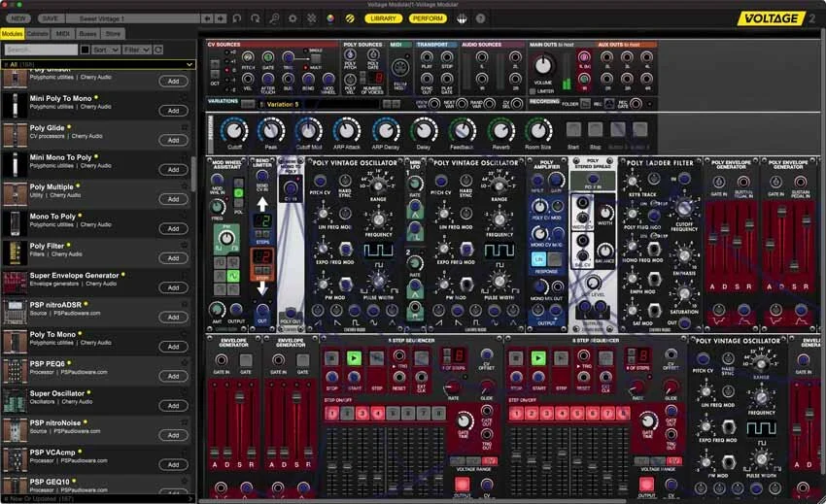826x504 pixels.
Task: Open the Filter dropdown
Action: tap(136, 50)
